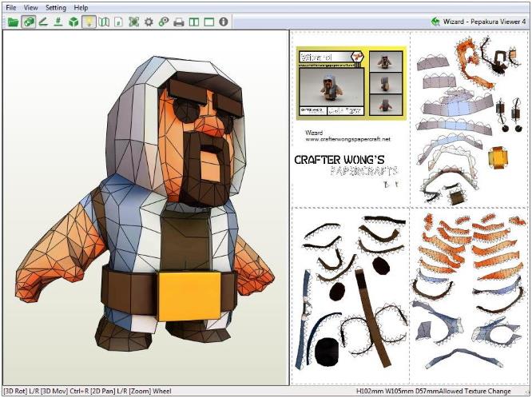This screenshot has height=398, width=532.
Task: Click the fit-to-view expand icon
Action: point(134,22)
